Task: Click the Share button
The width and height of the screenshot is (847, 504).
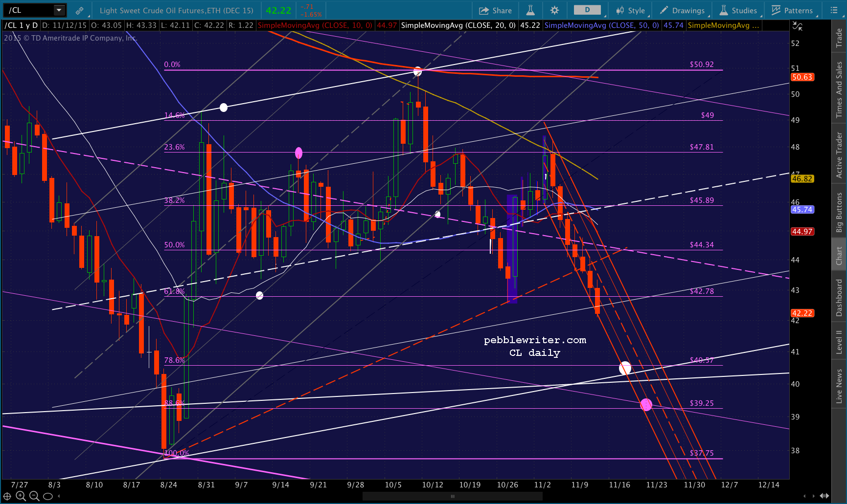Action: click(x=495, y=10)
